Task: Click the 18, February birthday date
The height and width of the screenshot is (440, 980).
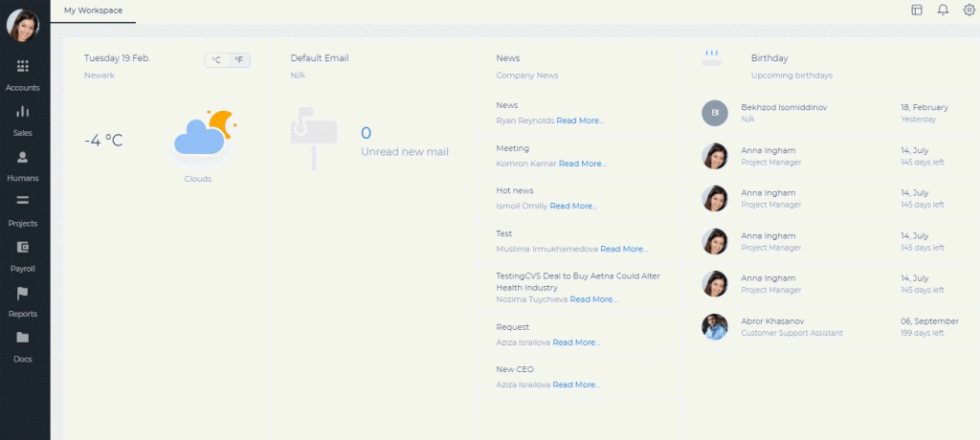Action: coord(924,107)
